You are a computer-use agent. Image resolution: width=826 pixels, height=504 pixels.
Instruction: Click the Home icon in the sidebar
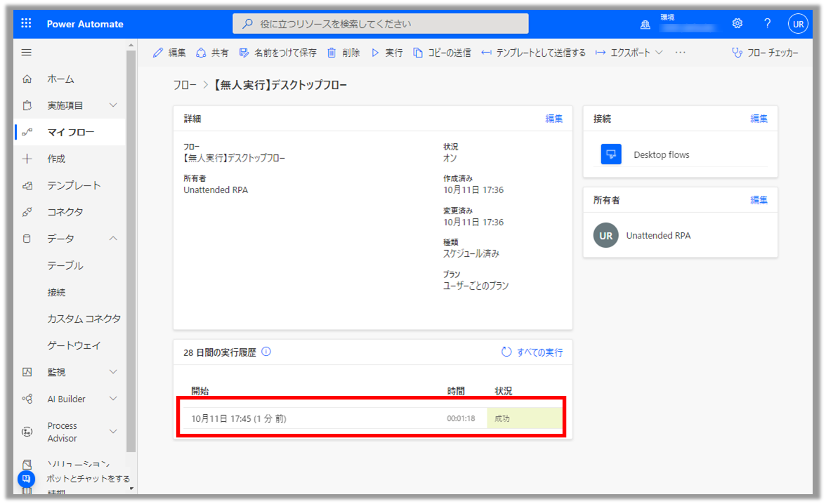coord(27,79)
